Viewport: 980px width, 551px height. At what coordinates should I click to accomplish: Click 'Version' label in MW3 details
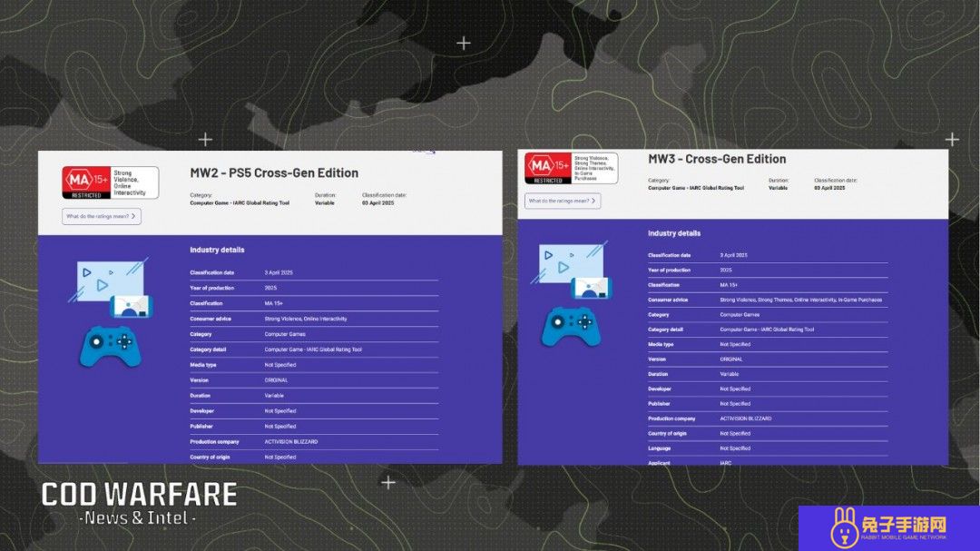coord(657,359)
